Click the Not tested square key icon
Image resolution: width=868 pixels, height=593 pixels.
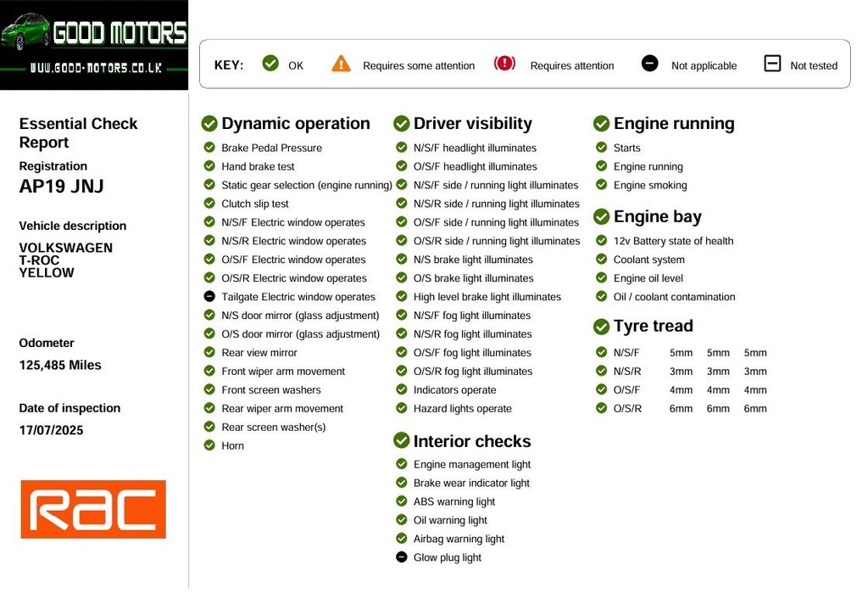(772, 64)
